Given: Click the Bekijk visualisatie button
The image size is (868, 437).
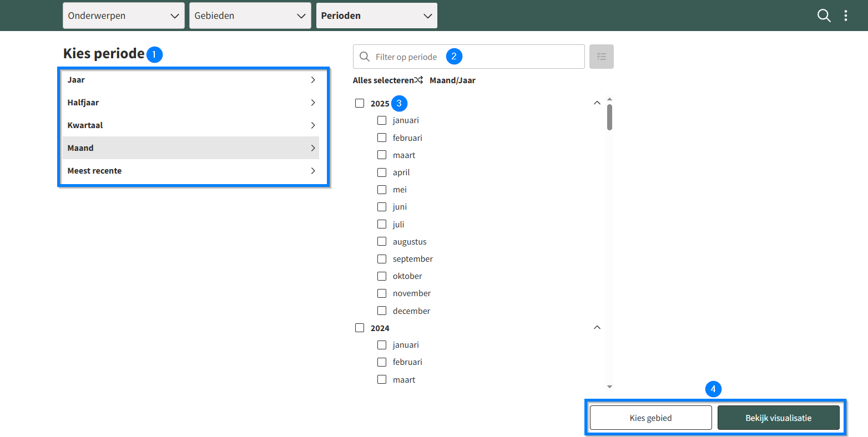Looking at the screenshot, I should click(778, 418).
